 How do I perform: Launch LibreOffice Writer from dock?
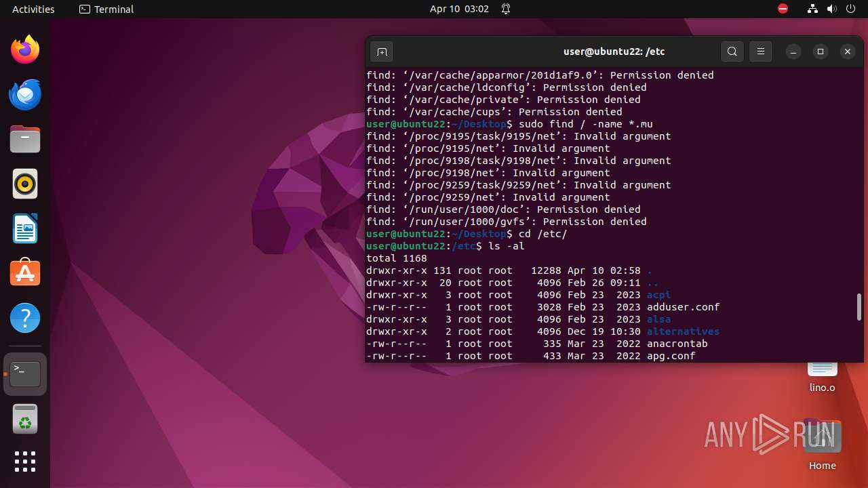(x=25, y=228)
